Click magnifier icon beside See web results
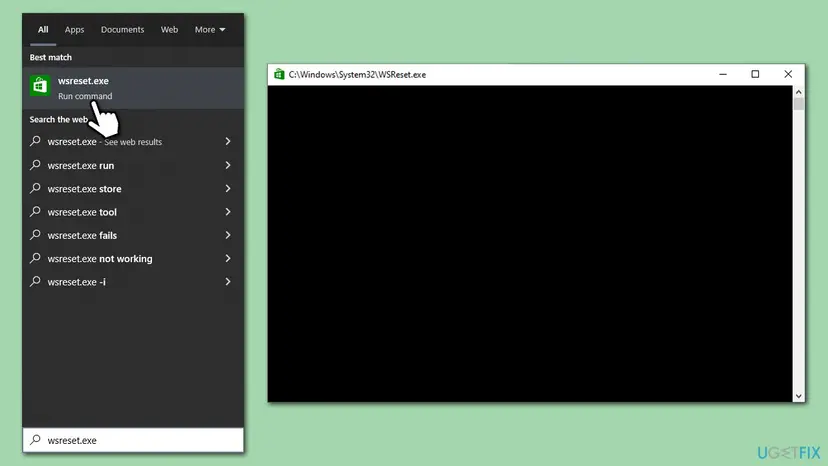The width and height of the screenshot is (828, 466). (x=35, y=141)
